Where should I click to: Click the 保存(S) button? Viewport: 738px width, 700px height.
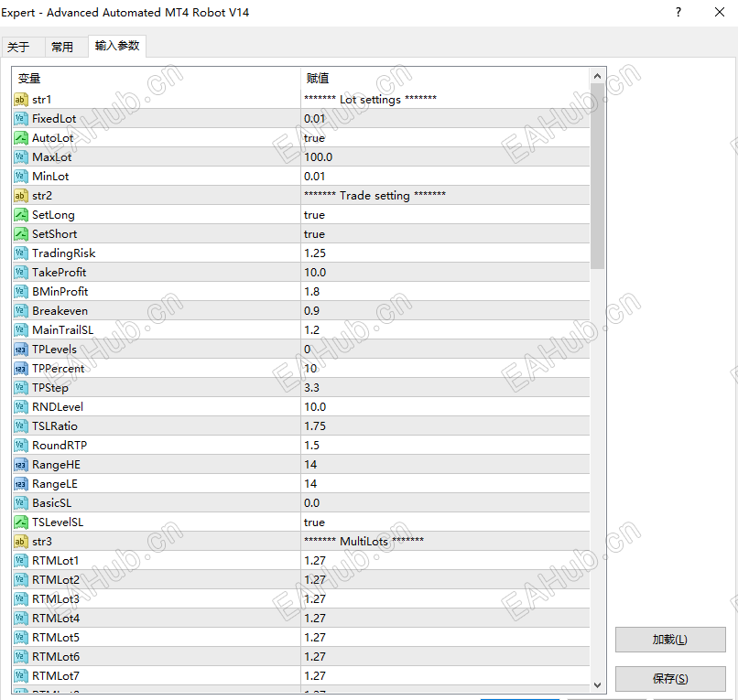point(669,681)
